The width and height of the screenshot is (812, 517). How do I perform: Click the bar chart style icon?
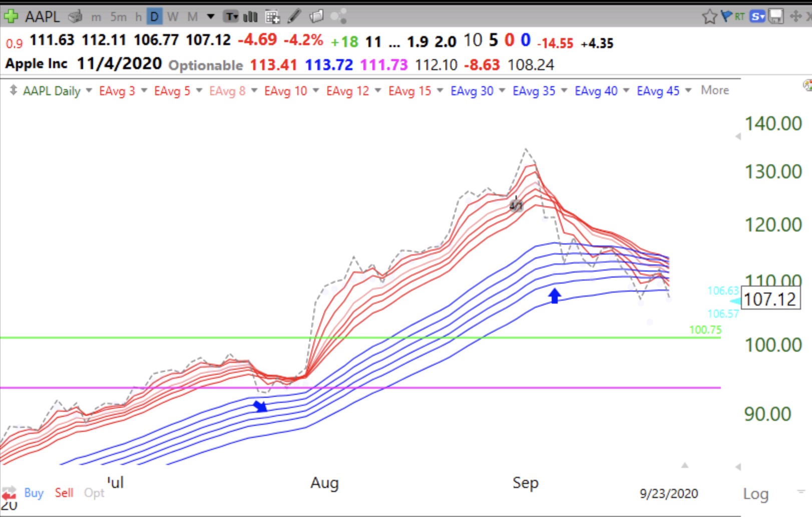[250, 17]
